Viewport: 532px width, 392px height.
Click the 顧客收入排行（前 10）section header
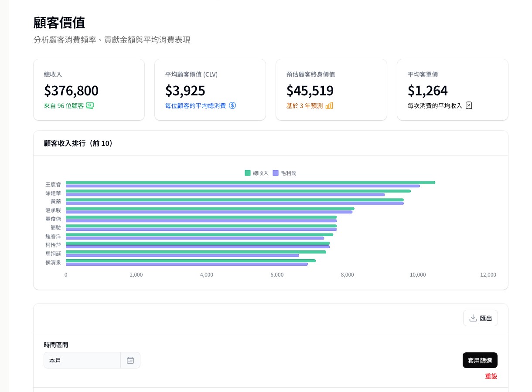tap(78, 143)
